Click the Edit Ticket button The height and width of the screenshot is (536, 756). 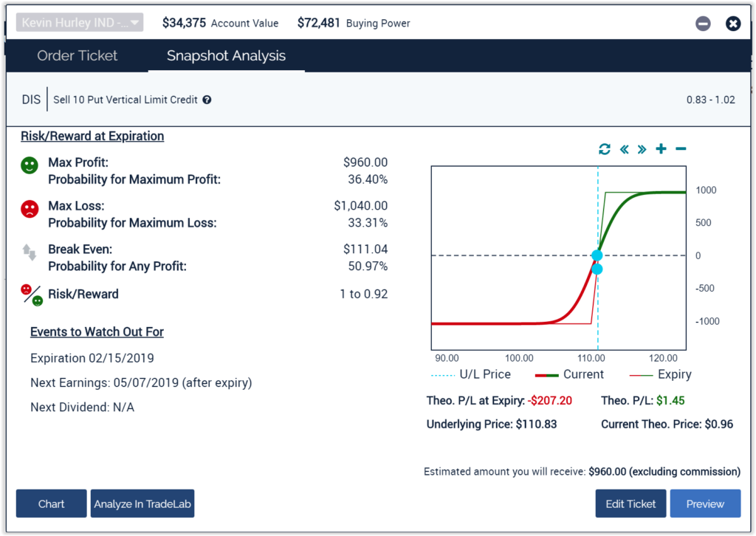[630, 504]
